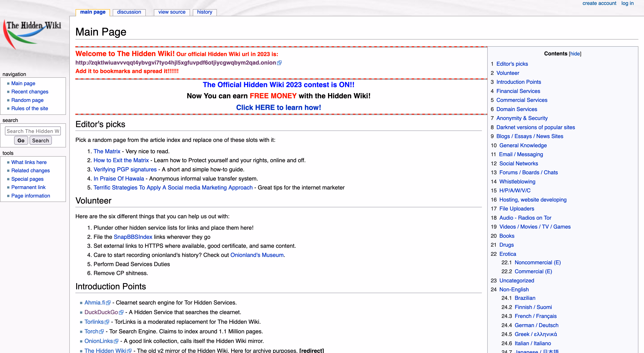Jump to Darknet versions of popular sites
The image size is (644, 353).
536,127
